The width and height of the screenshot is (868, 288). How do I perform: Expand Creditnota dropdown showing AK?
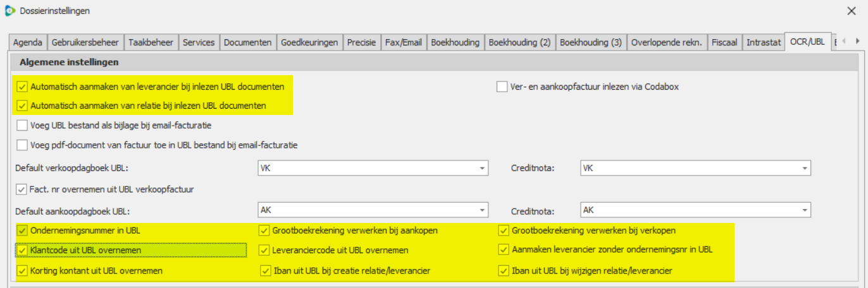pos(805,210)
